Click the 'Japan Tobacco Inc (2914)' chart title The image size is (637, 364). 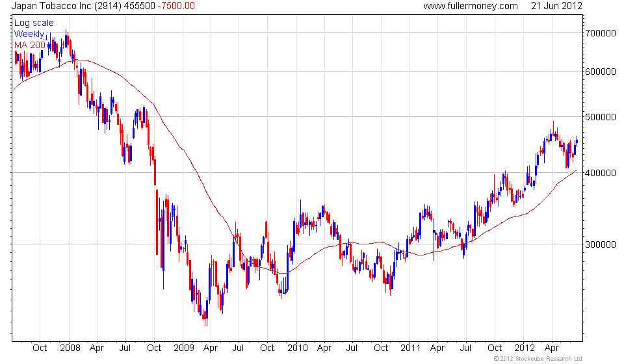[66, 6]
